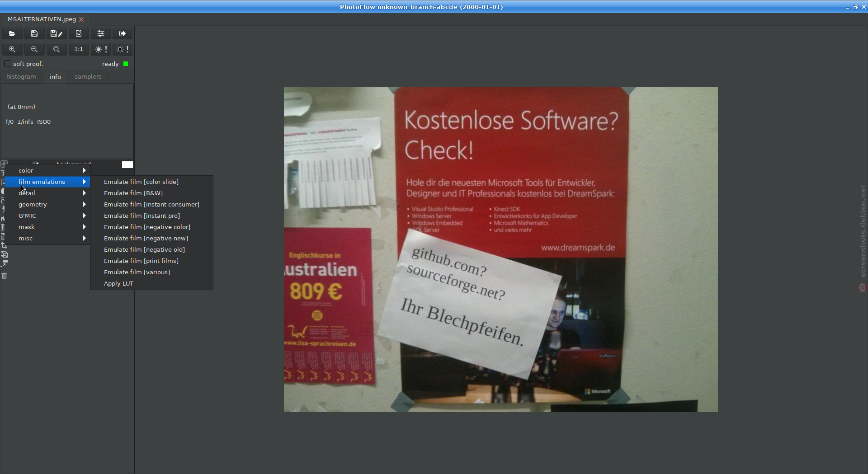This screenshot has width=868, height=474.
Task: Fit image to window with zoom-fit icon
Action: point(57,49)
